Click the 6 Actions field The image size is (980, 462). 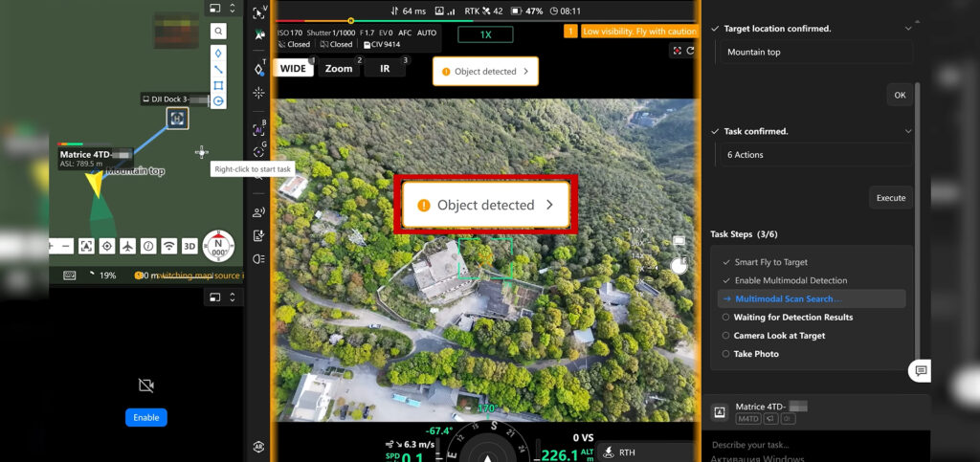coord(816,155)
